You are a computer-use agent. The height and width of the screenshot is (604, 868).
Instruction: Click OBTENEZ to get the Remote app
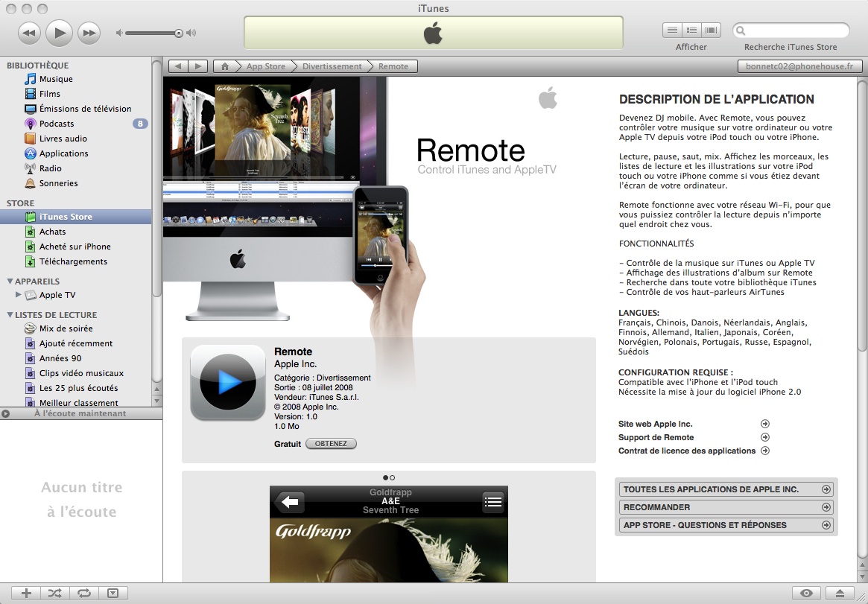point(331,444)
